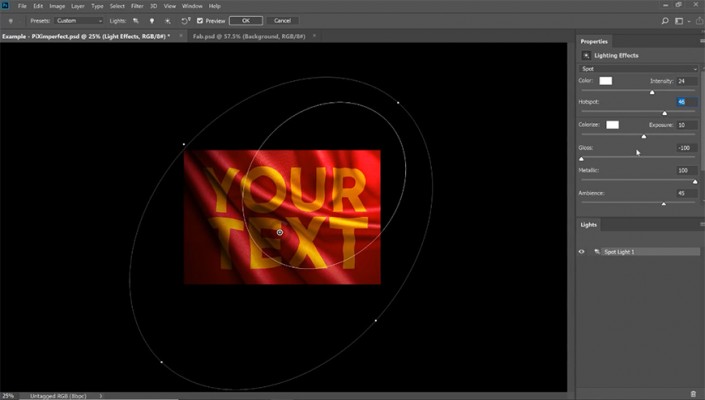Add a new Spot Light
705x400 pixels.
(136, 21)
